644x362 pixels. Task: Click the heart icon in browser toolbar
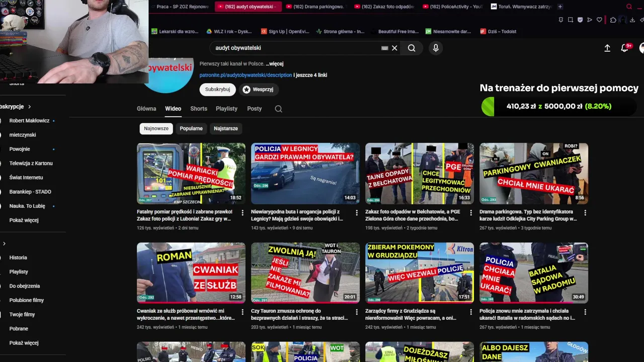599,20
